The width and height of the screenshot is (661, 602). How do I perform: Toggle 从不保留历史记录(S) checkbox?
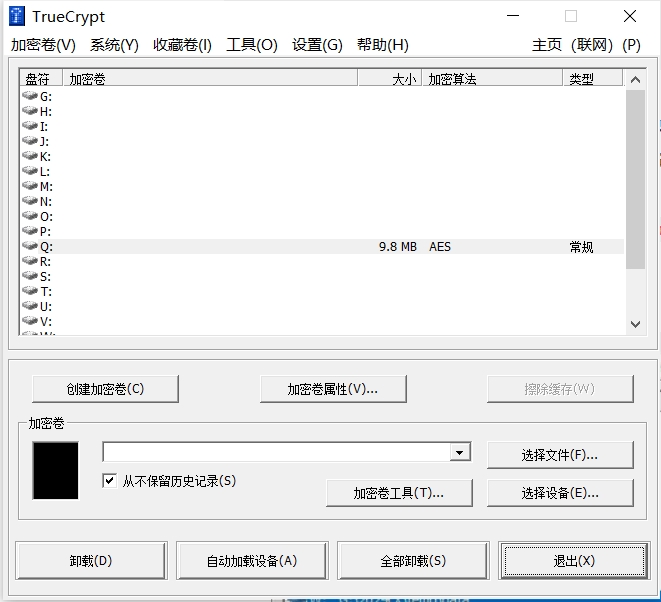[110, 481]
